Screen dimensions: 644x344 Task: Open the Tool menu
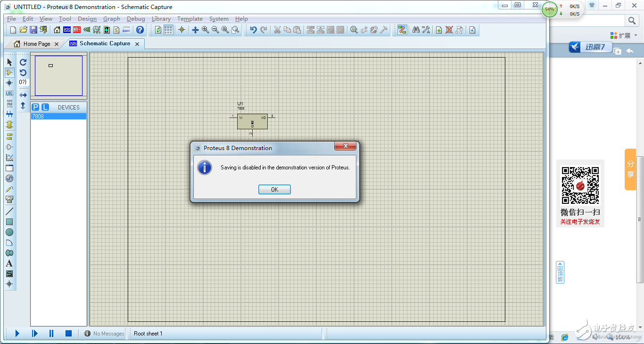[65, 19]
